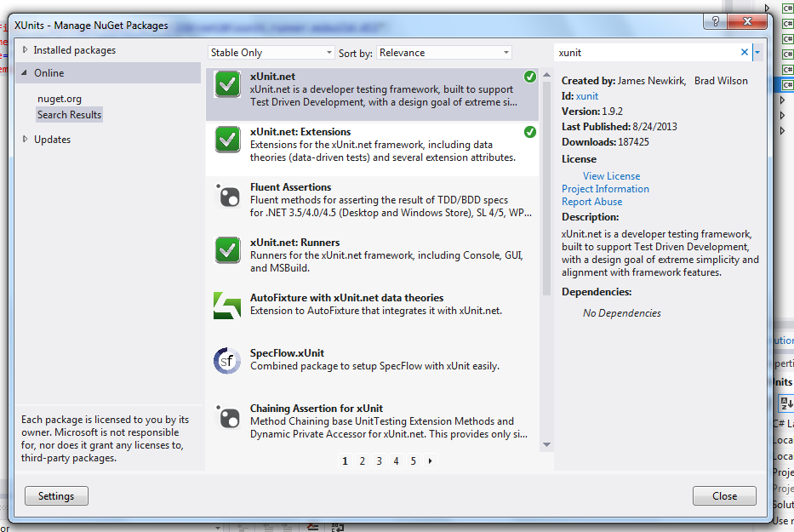The width and height of the screenshot is (794, 532).
Task: Select Search Results node
Action: (70, 115)
